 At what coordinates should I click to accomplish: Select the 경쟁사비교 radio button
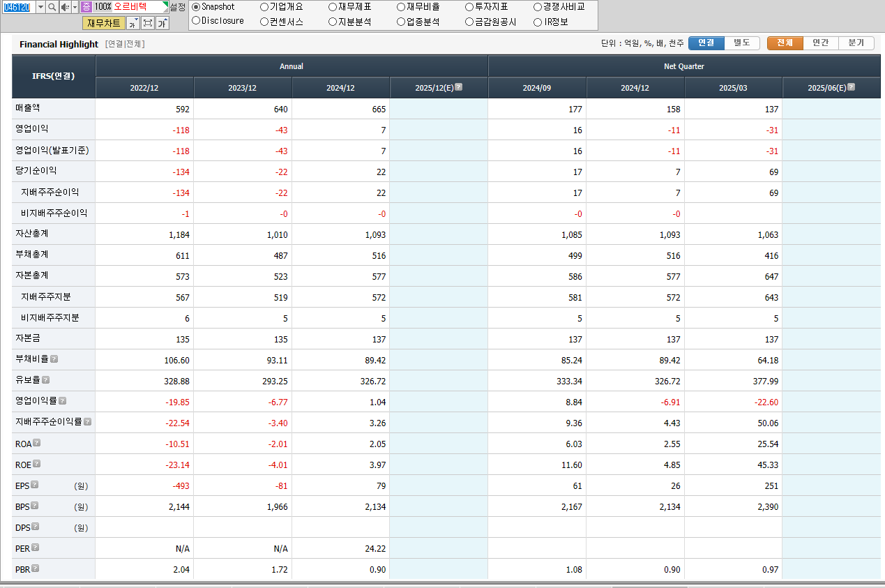tap(538, 7)
